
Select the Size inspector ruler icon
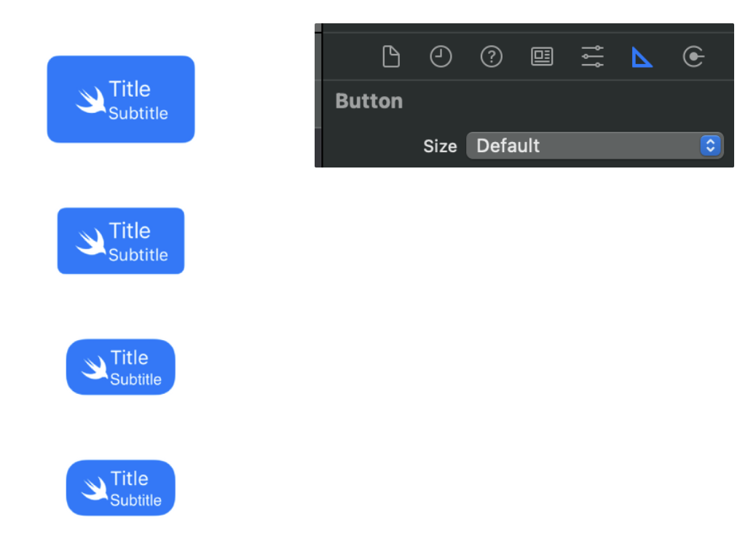tap(642, 58)
